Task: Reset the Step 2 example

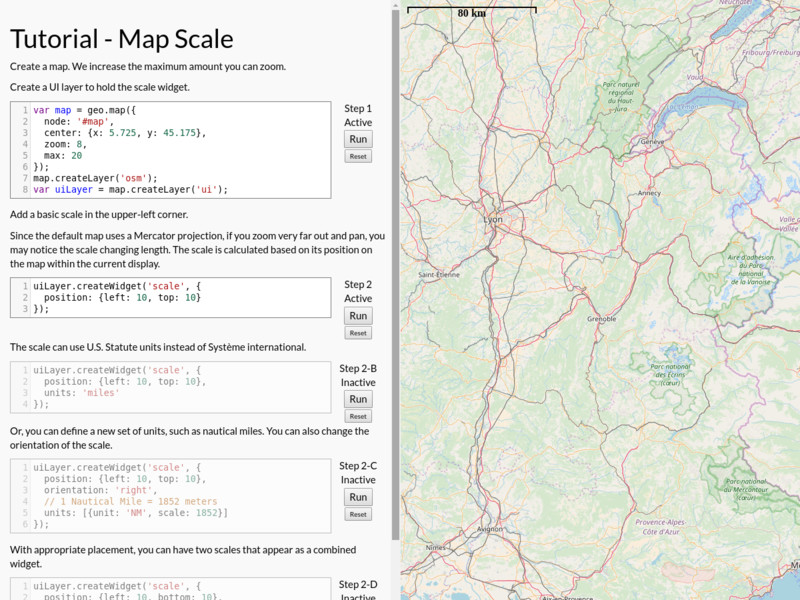Action: point(358,332)
